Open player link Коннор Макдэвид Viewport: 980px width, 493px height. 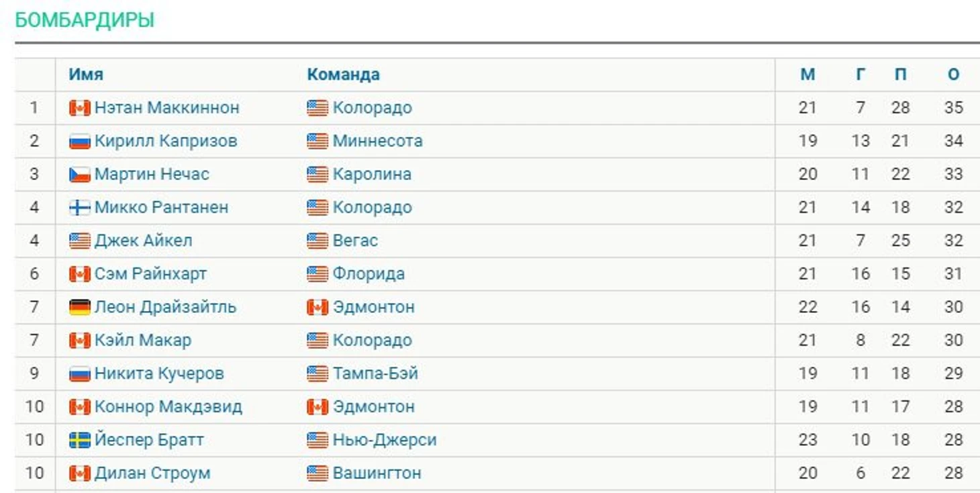(168, 407)
